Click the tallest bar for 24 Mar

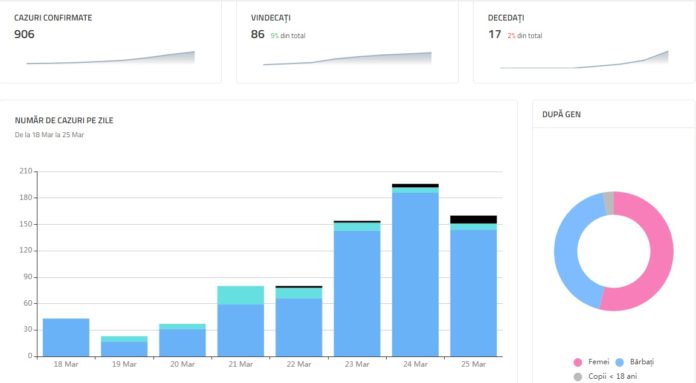pos(415,270)
